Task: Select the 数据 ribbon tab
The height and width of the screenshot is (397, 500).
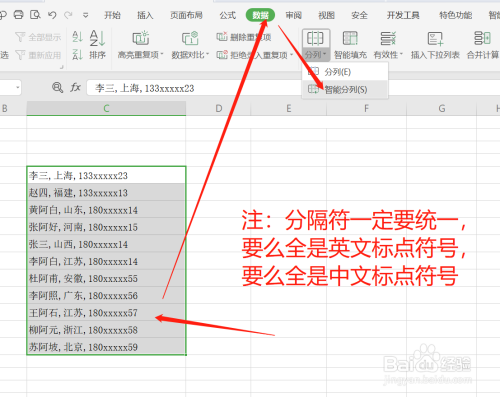Action: [x=260, y=15]
